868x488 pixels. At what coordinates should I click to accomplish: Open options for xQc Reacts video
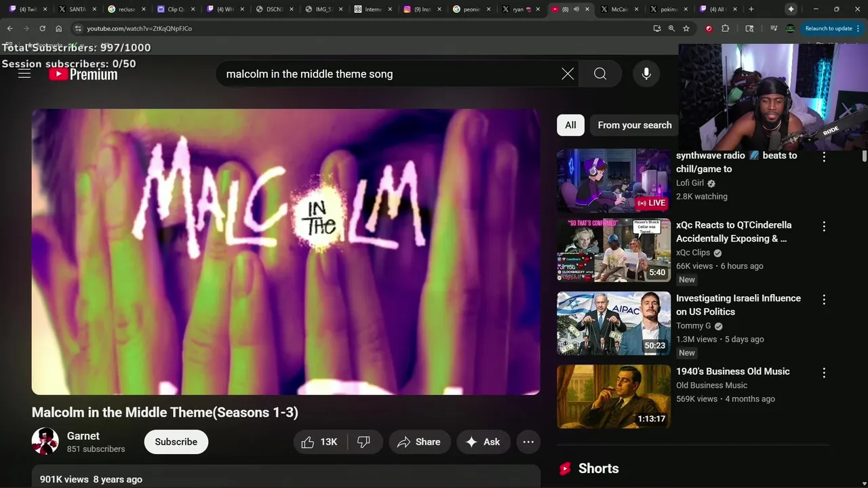point(824,226)
